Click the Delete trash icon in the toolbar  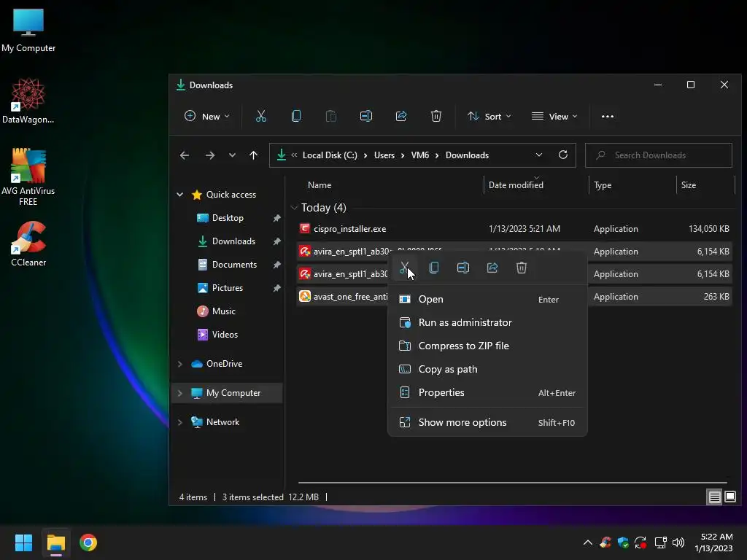coord(436,116)
